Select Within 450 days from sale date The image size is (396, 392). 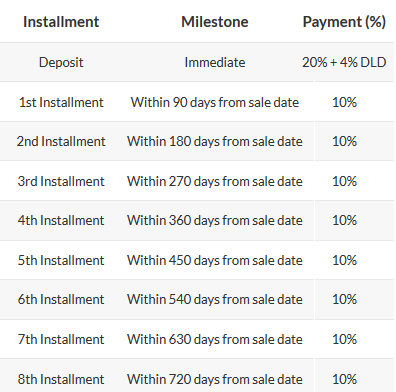[x=215, y=260]
